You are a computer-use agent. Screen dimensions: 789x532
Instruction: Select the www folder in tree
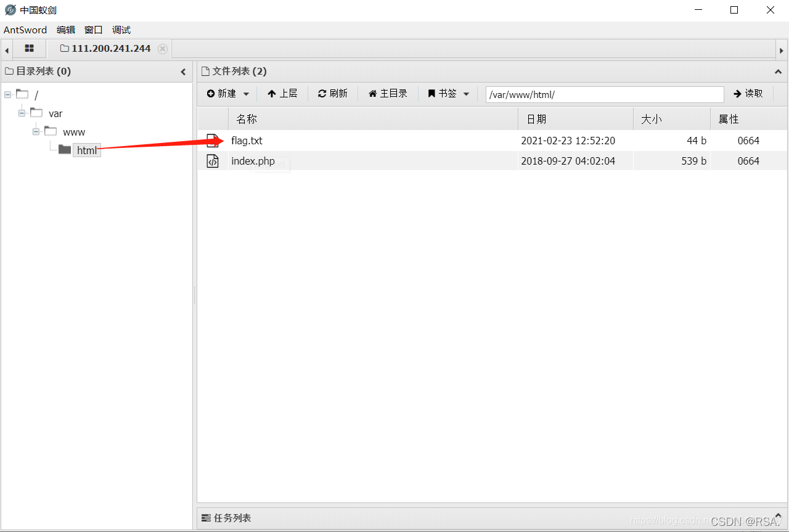74,132
